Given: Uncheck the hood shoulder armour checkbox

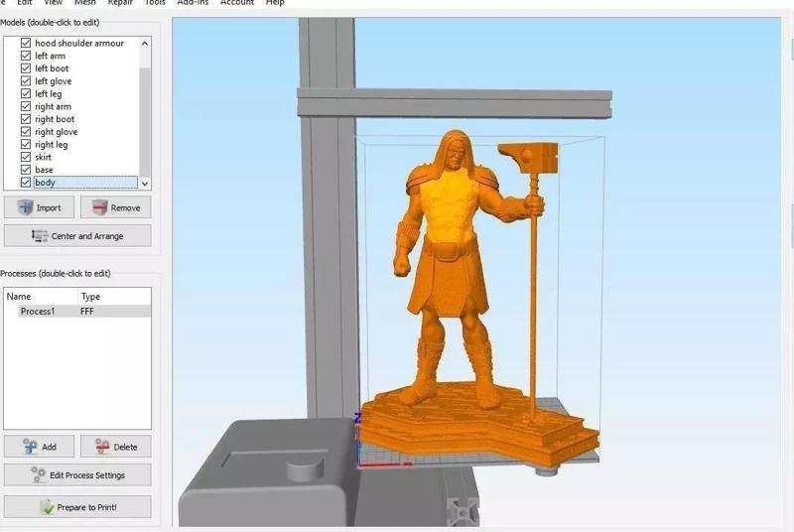Looking at the screenshot, I should point(26,43).
